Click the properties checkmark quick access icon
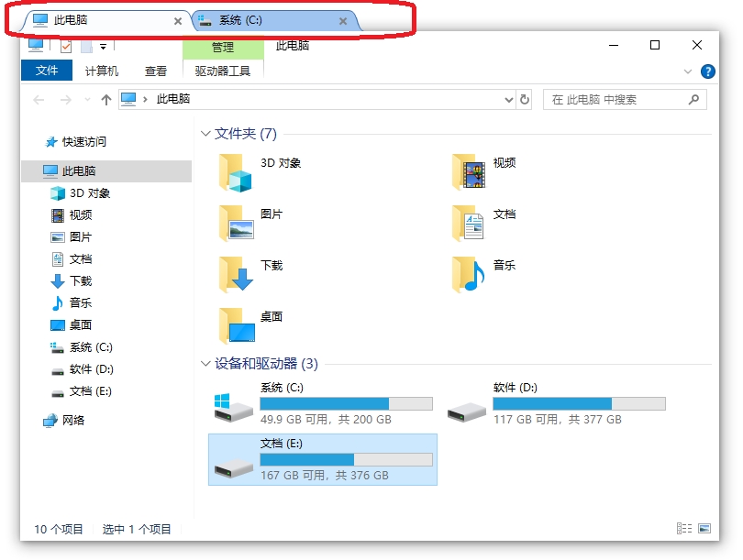743x560 pixels. pos(66,47)
